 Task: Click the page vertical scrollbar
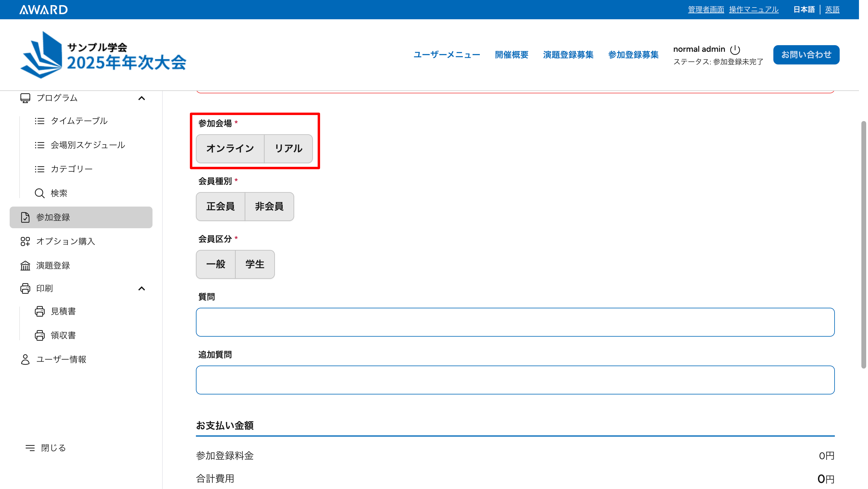click(863, 244)
